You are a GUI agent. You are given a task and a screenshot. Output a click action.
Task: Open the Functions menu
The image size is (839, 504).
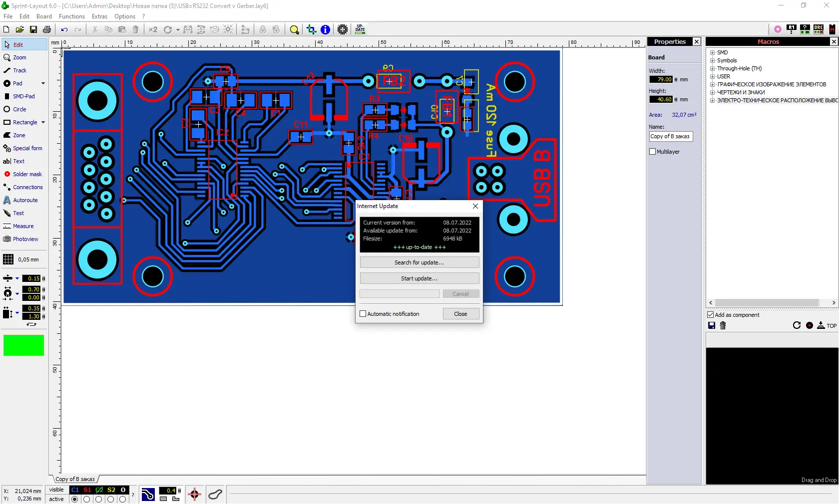point(72,16)
